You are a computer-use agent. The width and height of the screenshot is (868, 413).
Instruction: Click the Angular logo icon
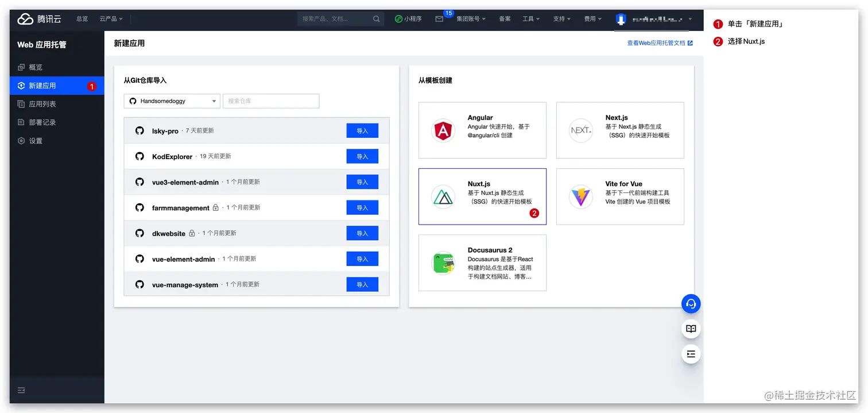click(x=443, y=130)
